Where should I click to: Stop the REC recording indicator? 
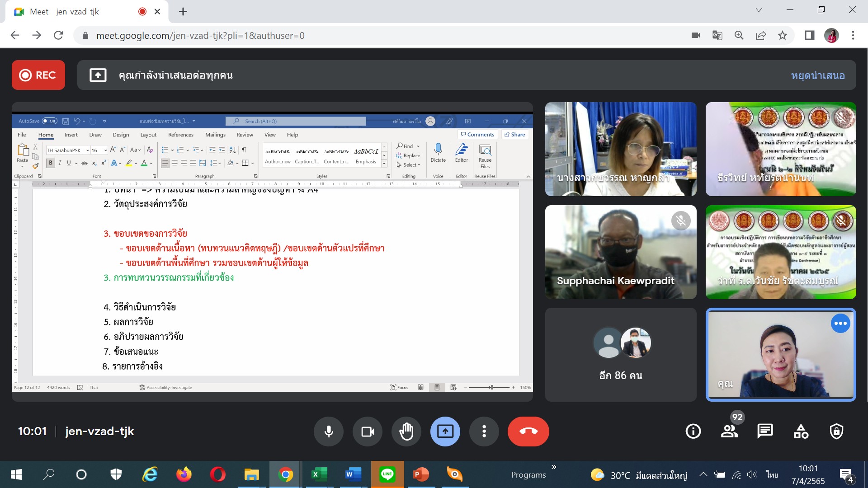point(38,75)
